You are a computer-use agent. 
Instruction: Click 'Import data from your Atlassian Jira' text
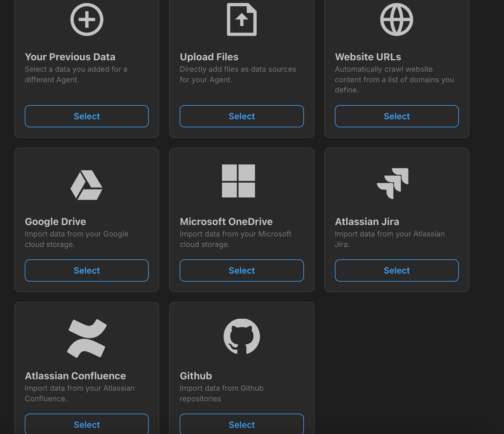click(x=390, y=239)
